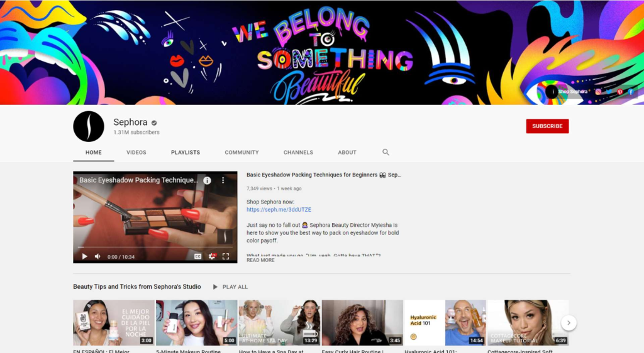Expand description with Read More
Image resolution: width=644 pixels, height=353 pixels.
pyautogui.click(x=260, y=260)
